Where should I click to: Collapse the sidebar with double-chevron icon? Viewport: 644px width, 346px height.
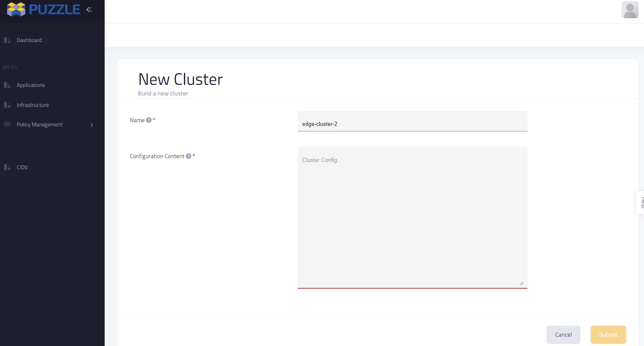(x=89, y=9)
